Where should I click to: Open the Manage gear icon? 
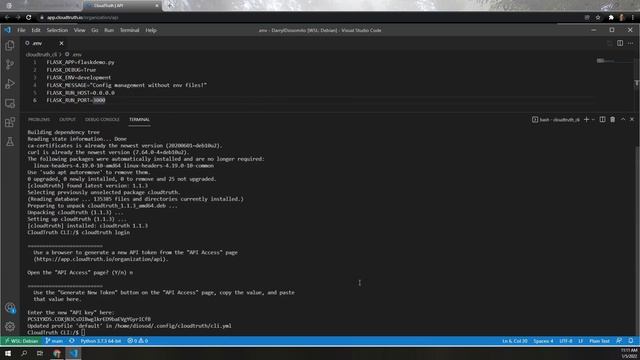click(10, 326)
